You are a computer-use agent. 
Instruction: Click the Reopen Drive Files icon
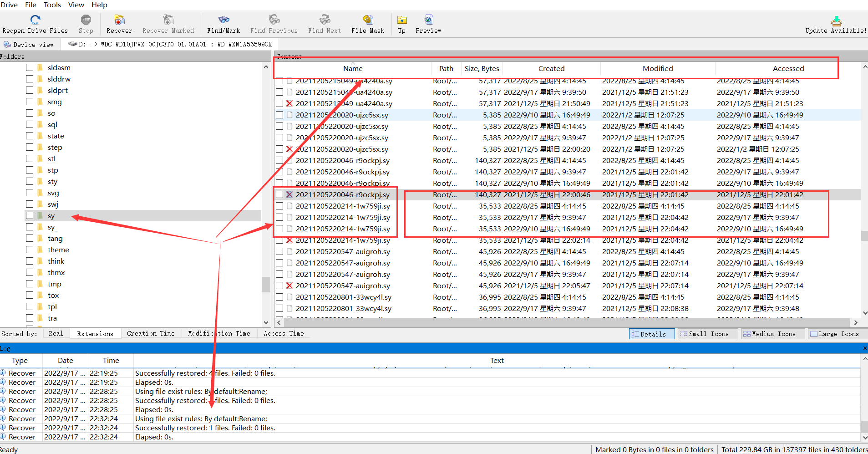pos(35,20)
